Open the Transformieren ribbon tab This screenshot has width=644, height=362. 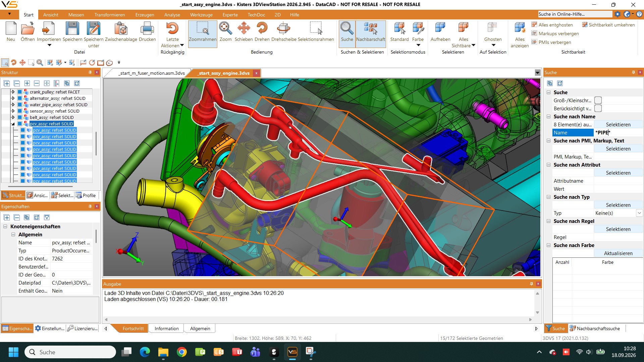pyautogui.click(x=110, y=15)
